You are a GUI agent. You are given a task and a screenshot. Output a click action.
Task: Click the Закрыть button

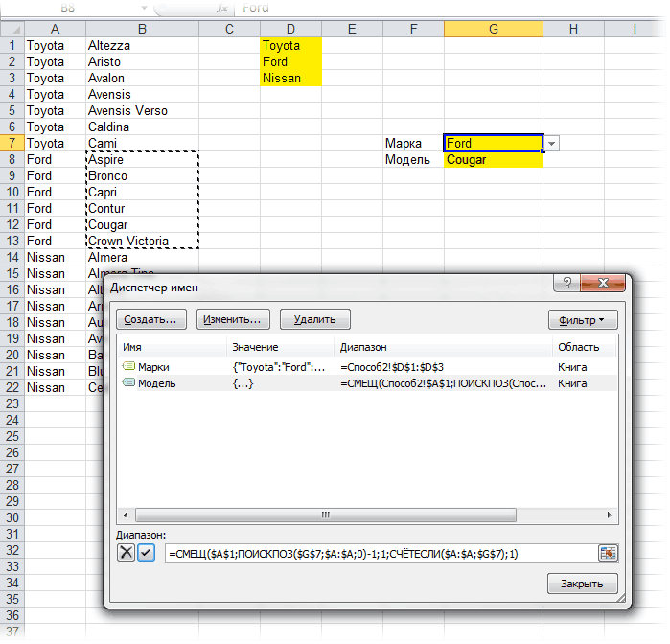[583, 584]
